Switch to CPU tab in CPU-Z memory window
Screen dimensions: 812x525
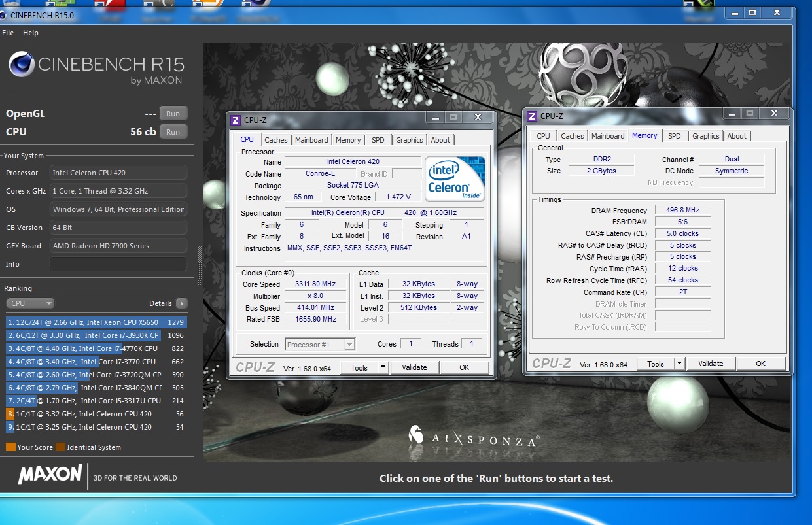click(543, 136)
